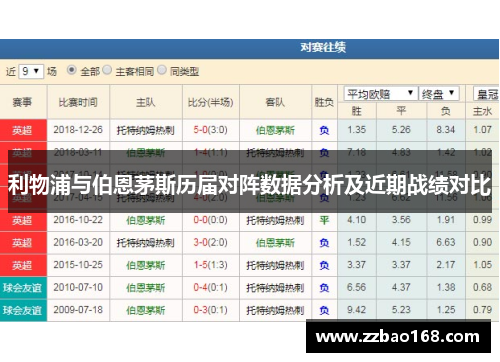Click the 主水 value 0.79

tap(482, 310)
